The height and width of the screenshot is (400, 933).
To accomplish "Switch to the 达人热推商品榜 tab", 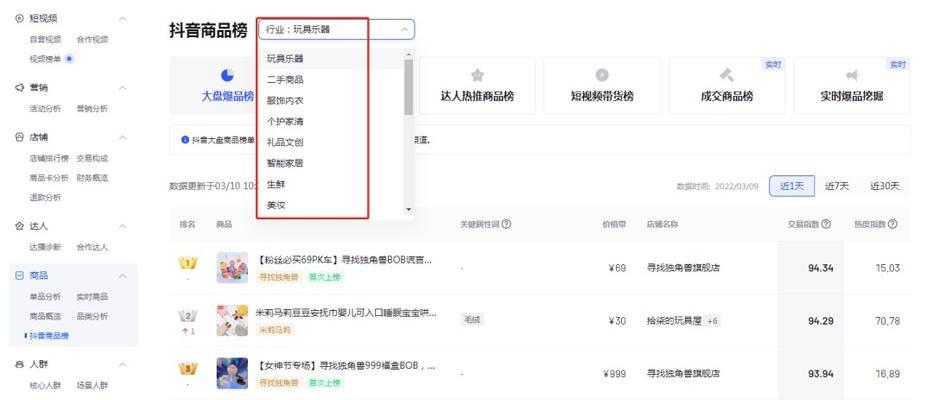I will [x=477, y=85].
